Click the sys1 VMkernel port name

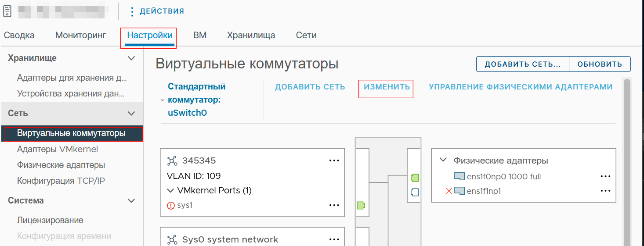point(185,205)
